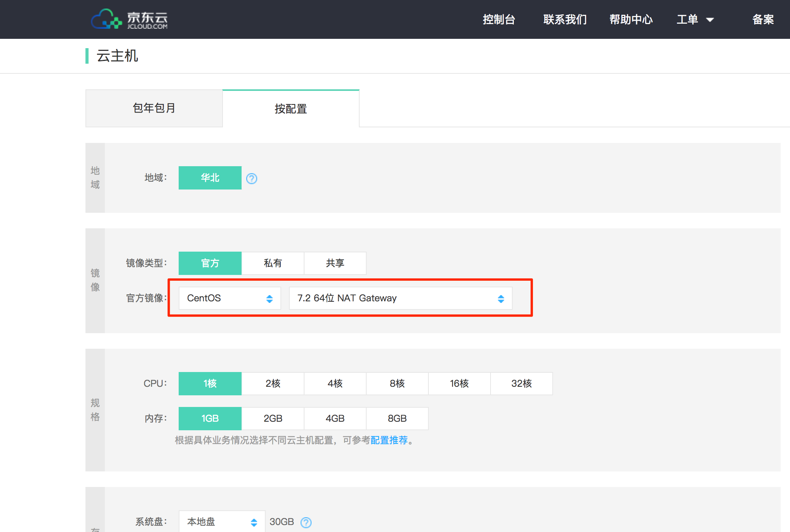Open 控制台 in top navigation
790x532 pixels.
(x=499, y=19)
